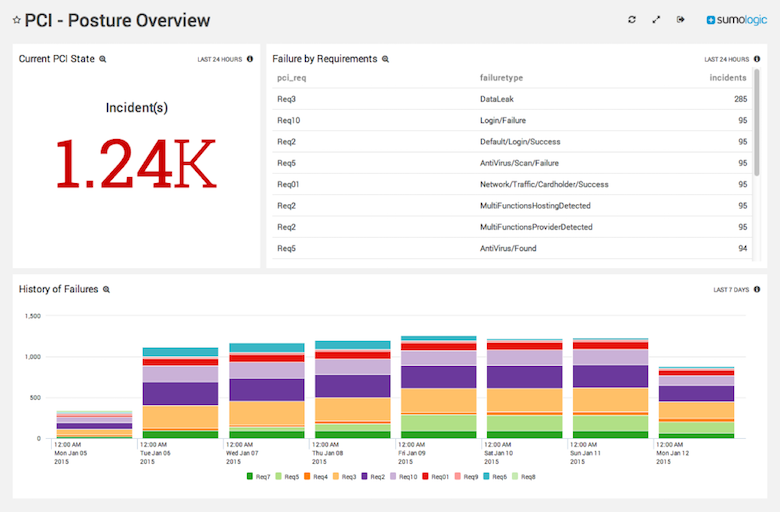Viewport: 780px width, 512px height.
Task: Click light green Req5 segment of Fri Jan 09 bar
Action: coord(438,423)
